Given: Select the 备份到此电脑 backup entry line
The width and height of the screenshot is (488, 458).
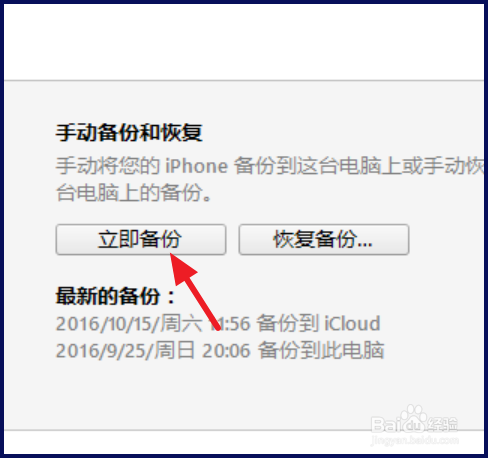Looking at the screenshot, I should pyautogui.click(x=220, y=350).
